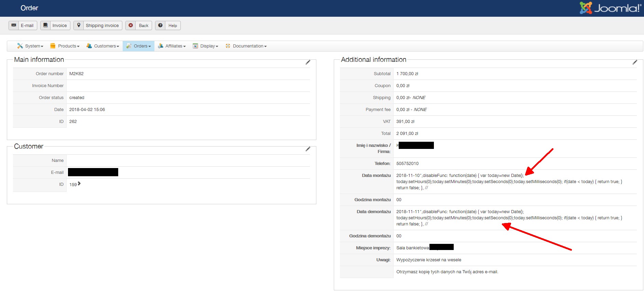Expand the System dropdown menu
This screenshot has height=291, width=644.
tap(30, 46)
